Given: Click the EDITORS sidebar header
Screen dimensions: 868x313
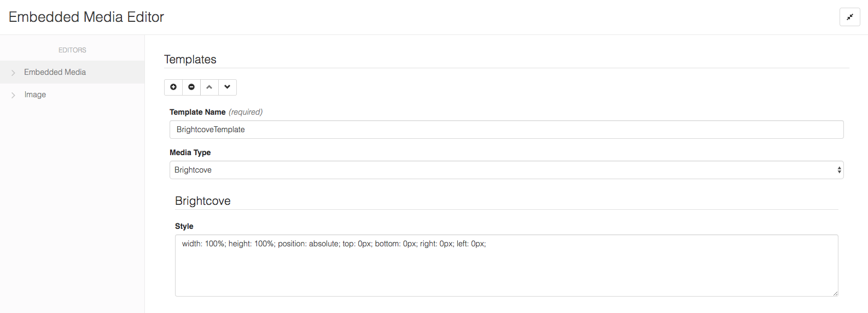Looking at the screenshot, I should point(72,50).
